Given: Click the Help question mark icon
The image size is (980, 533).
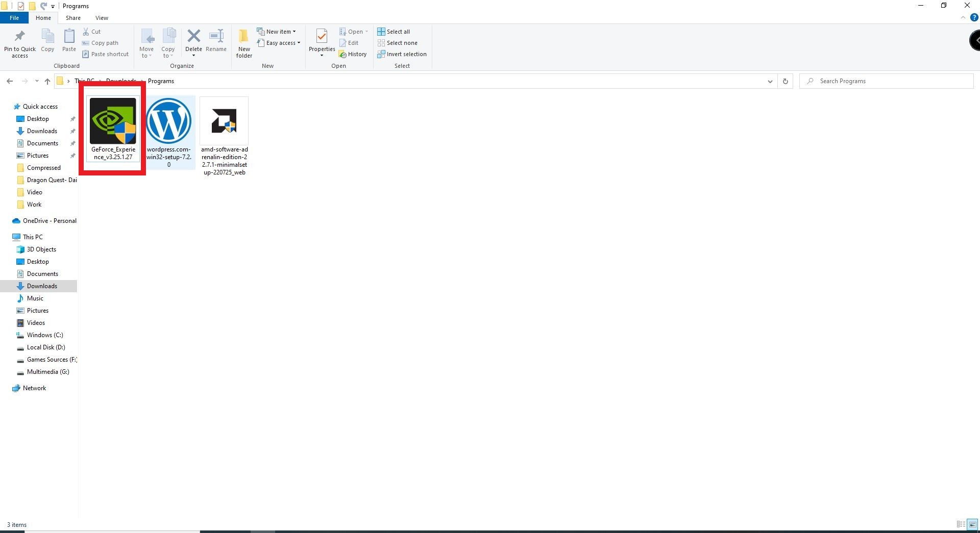Looking at the screenshot, I should pyautogui.click(x=974, y=17).
